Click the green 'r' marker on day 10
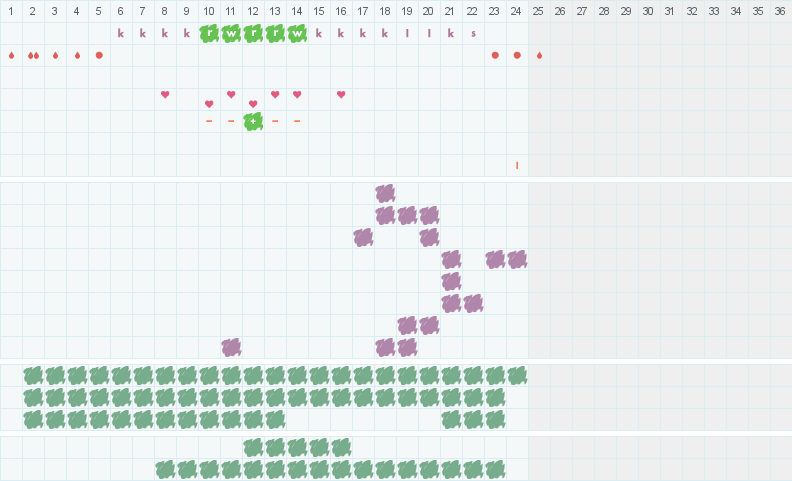 point(209,33)
